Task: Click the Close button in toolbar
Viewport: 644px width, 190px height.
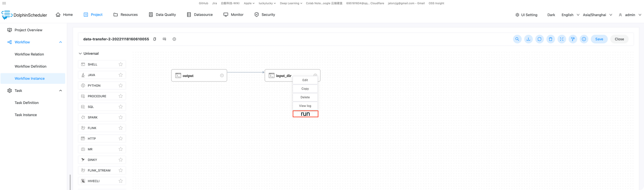Action: click(x=619, y=39)
